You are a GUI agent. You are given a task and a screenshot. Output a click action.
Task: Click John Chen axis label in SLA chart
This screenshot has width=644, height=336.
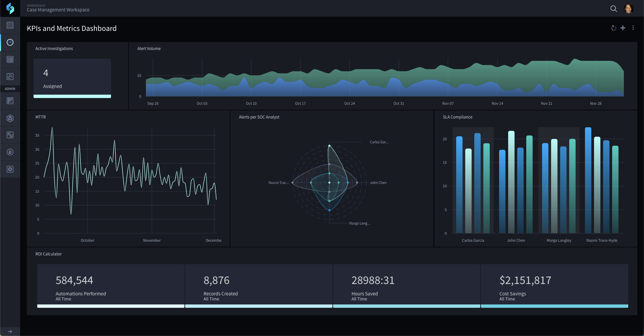pos(516,240)
